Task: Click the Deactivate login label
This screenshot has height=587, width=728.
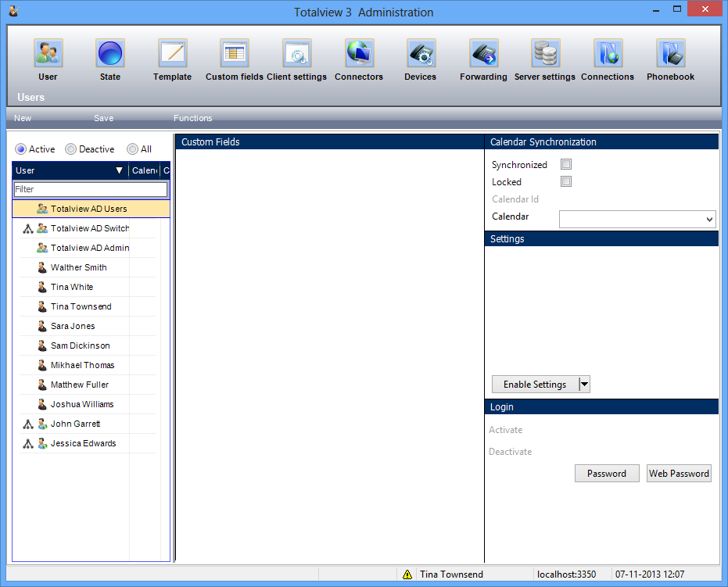Action: 511,452
